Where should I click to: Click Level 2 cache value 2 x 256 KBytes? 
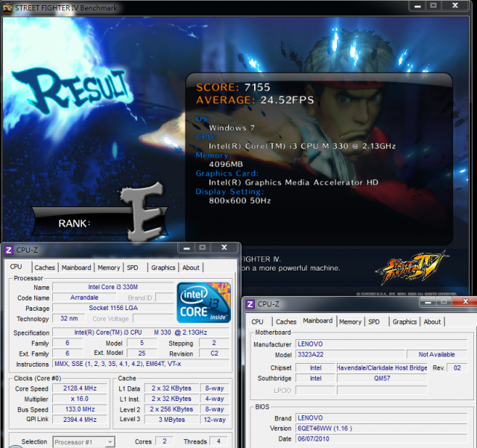171,409
